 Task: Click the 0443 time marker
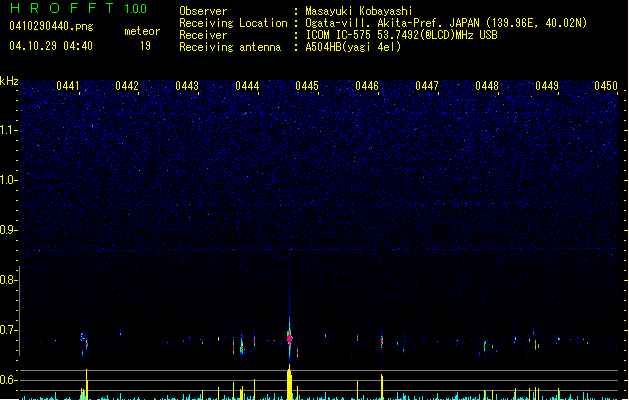click(187, 86)
